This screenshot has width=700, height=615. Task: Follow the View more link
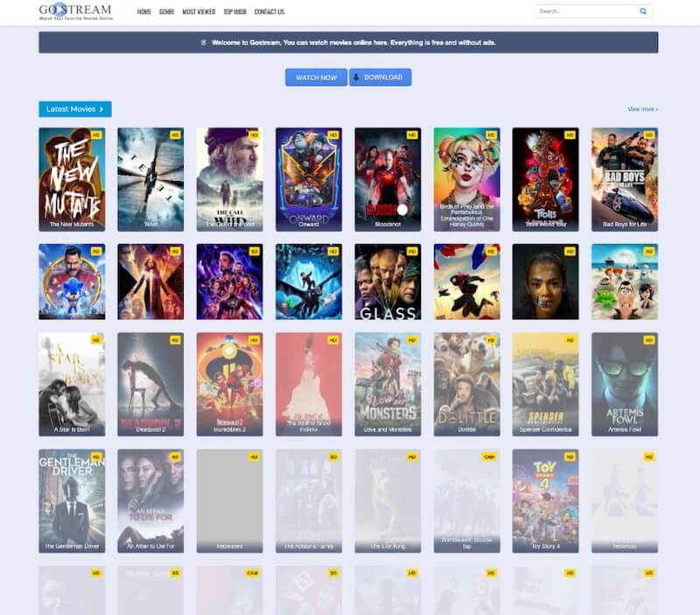pyautogui.click(x=642, y=109)
